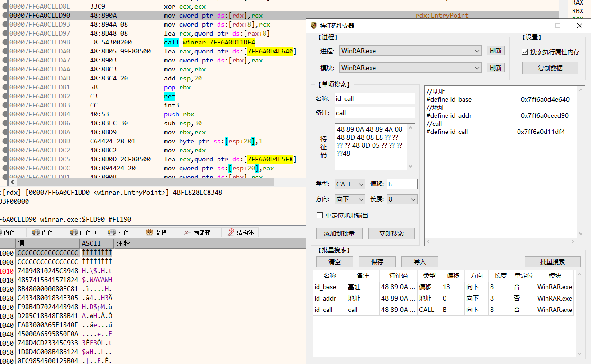Toggle breakpoint at address 00007FF6A0CEEDC5
The width and height of the screenshot is (591, 364).
pyautogui.click(x=5, y=160)
